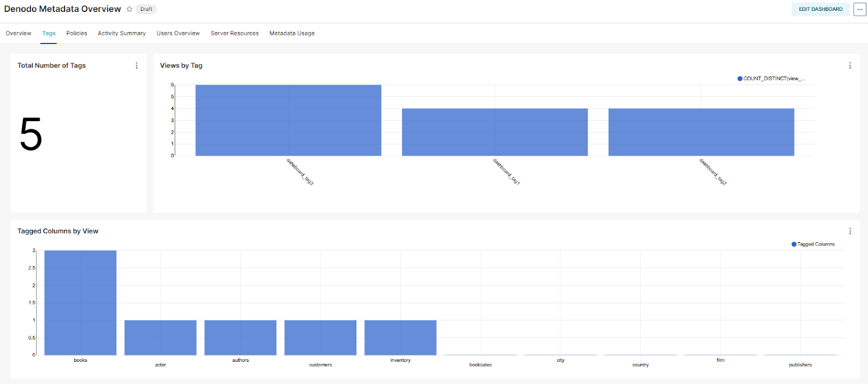The width and height of the screenshot is (868, 384).
Task: Open kebab menu of Total Number of Tags
Action: pos(137,66)
